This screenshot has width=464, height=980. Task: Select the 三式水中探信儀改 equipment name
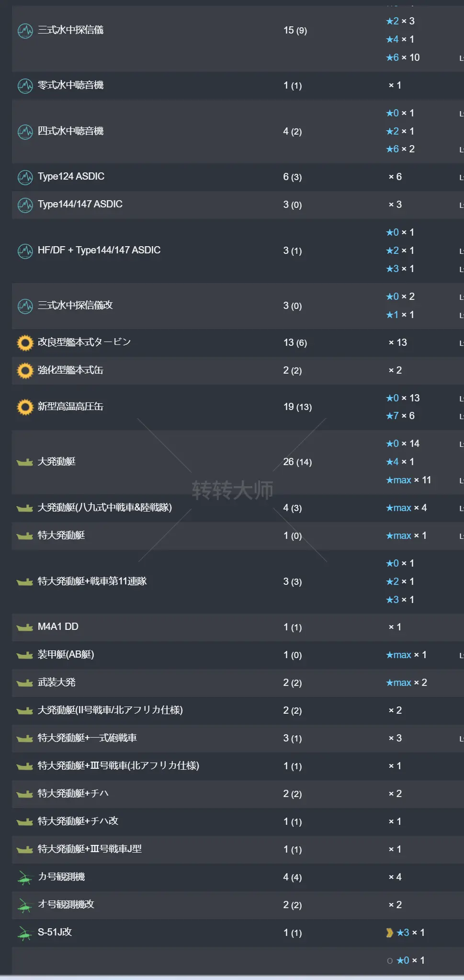click(75, 305)
